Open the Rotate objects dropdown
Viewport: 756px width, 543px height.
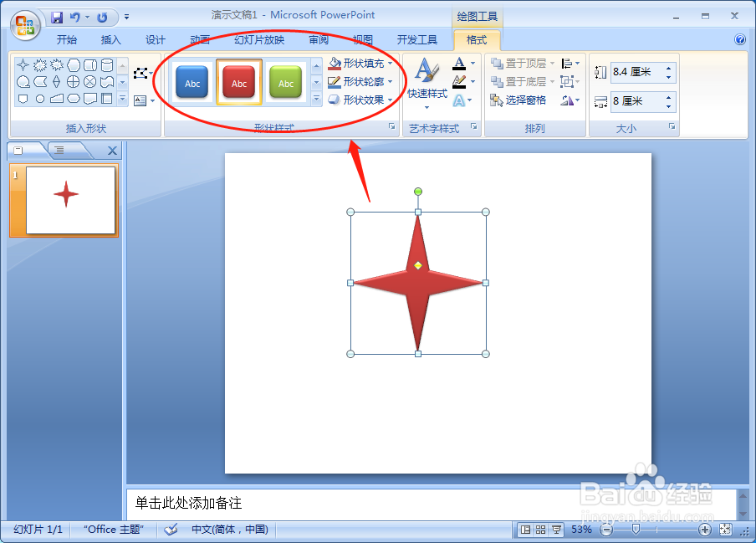pyautogui.click(x=570, y=100)
